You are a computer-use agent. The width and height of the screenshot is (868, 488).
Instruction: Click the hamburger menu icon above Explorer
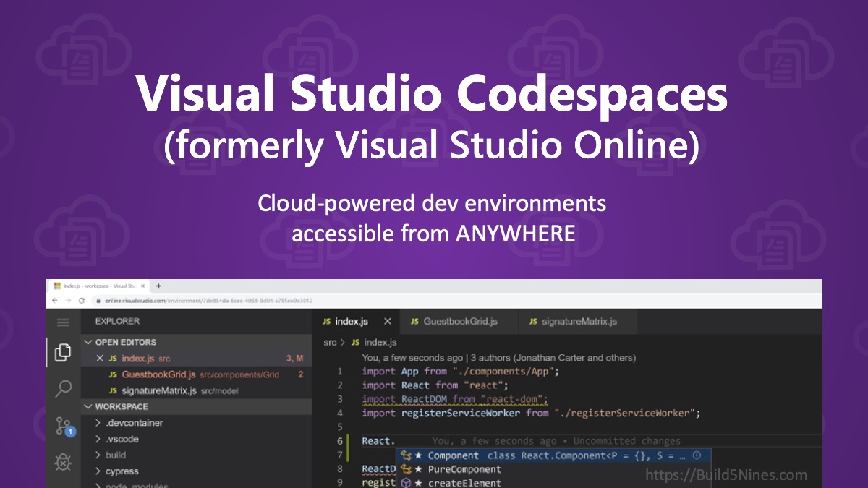(63, 322)
